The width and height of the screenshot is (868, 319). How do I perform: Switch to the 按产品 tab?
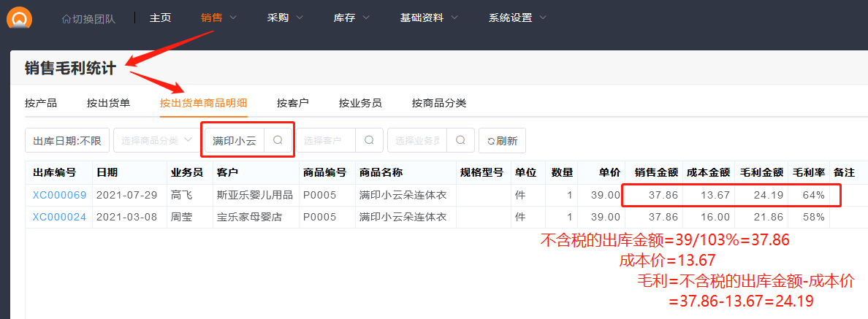point(41,103)
